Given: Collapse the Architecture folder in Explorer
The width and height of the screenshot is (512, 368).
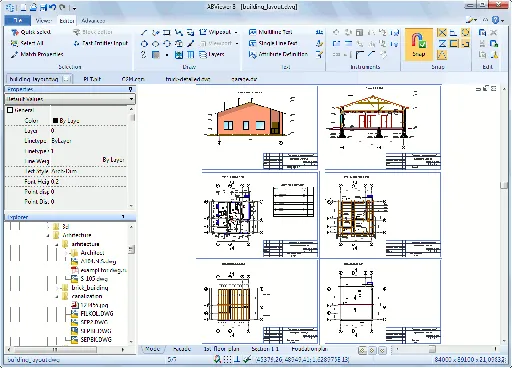Looking at the screenshot, I should (48, 235).
